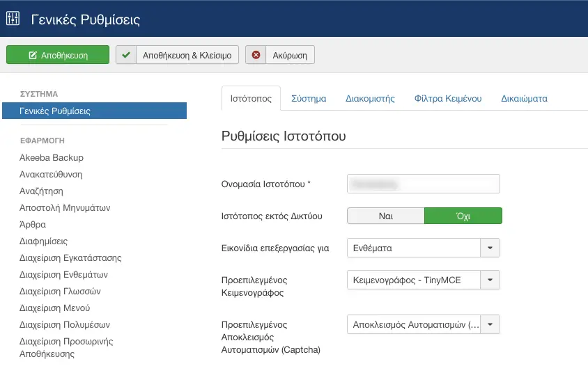Image resolution: width=588 pixels, height=366 pixels.
Task: Click the green checkmark icon for save and close
Action: point(126,55)
